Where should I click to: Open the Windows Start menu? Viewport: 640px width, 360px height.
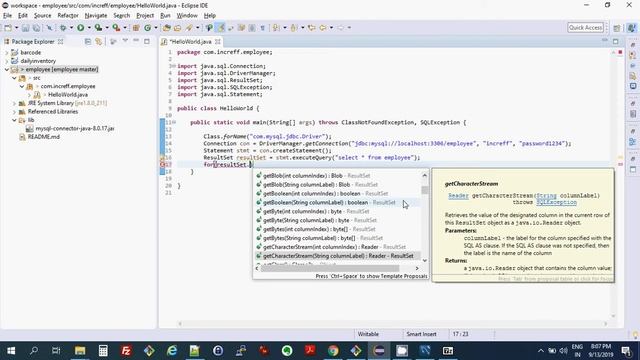pyautogui.click(x=11, y=351)
